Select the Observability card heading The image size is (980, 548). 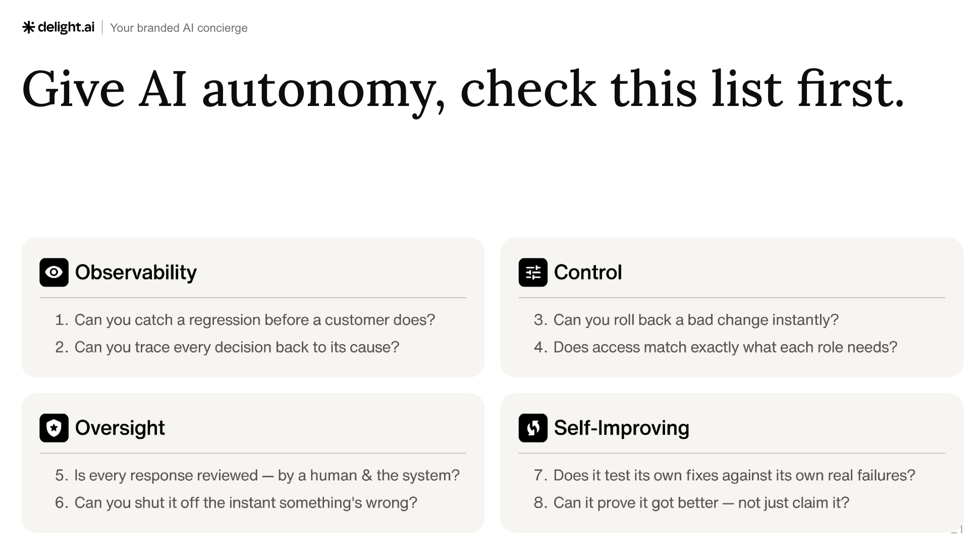tap(136, 272)
